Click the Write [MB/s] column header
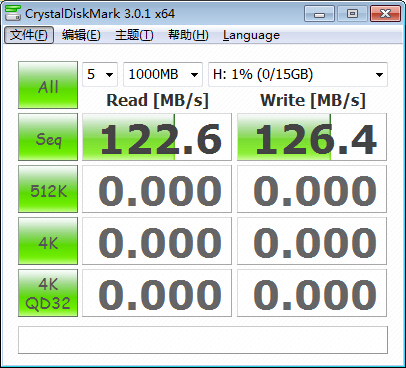Screen dimensions: 406x368 tap(313, 100)
